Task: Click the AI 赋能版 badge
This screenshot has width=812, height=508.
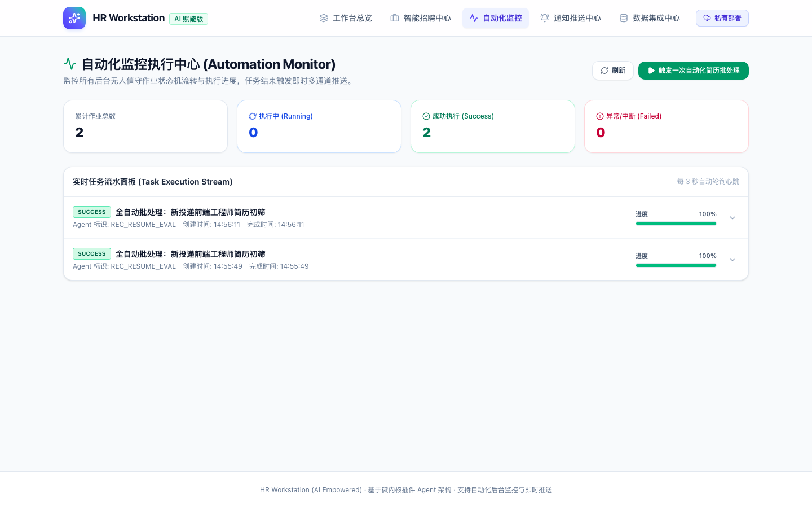Action: (x=188, y=19)
